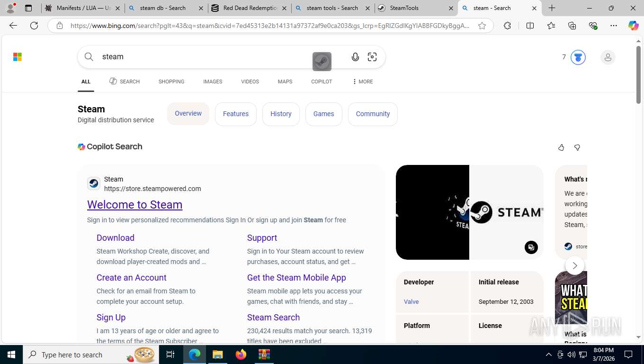Click the Features pill button
The width and height of the screenshot is (644, 364).
236,114
